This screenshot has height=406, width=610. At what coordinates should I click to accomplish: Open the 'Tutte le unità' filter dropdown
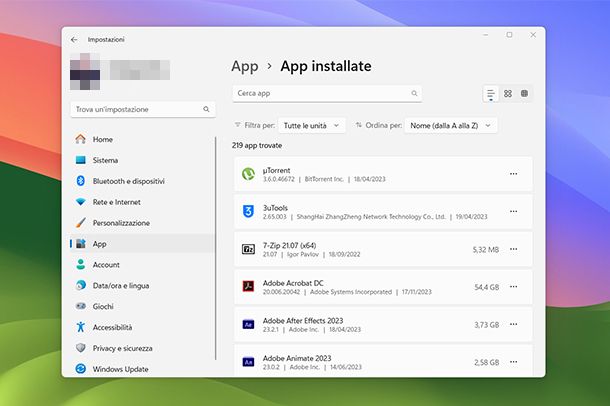[x=312, y=126]
